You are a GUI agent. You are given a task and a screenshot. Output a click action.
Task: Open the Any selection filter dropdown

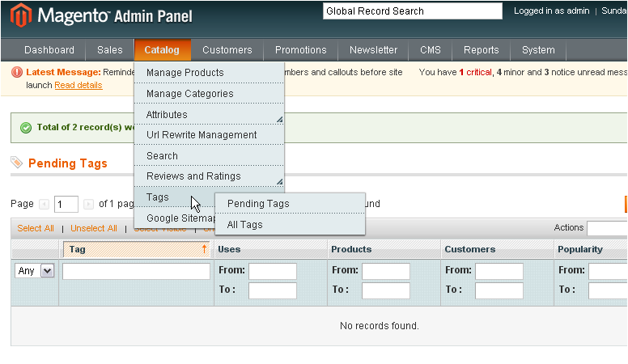[35, 271]
